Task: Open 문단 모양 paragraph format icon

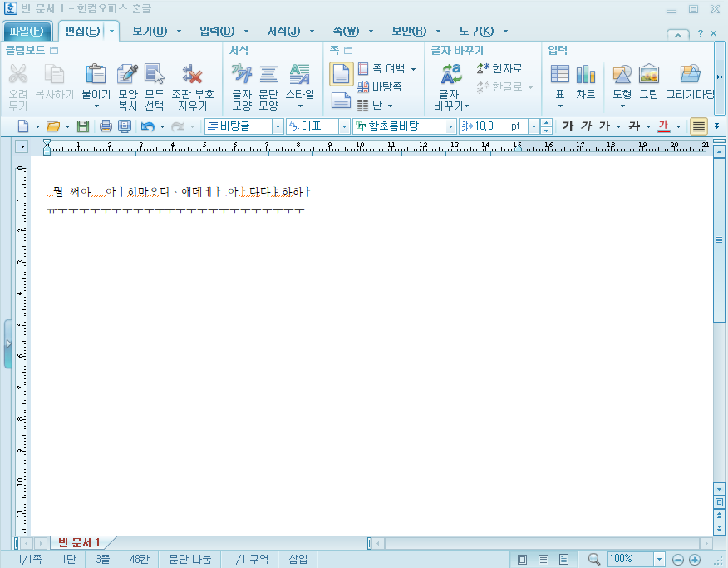Action: pyautogui.click(x=268, y=74)
